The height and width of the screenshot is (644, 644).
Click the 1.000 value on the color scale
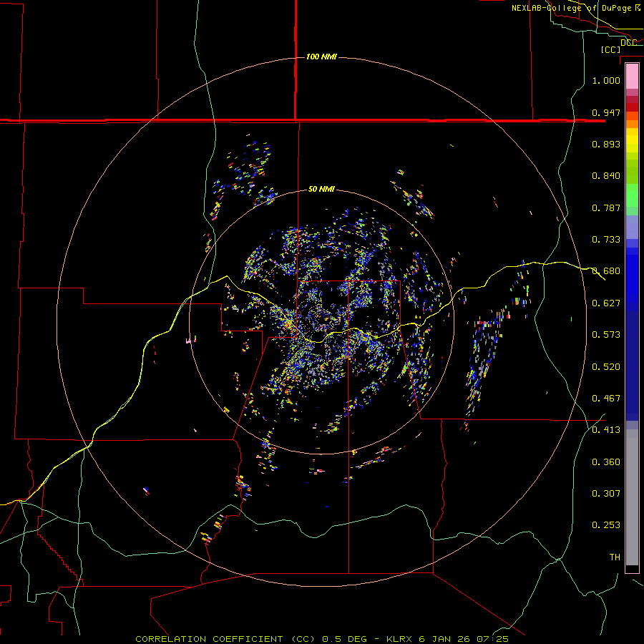(606, 80)
